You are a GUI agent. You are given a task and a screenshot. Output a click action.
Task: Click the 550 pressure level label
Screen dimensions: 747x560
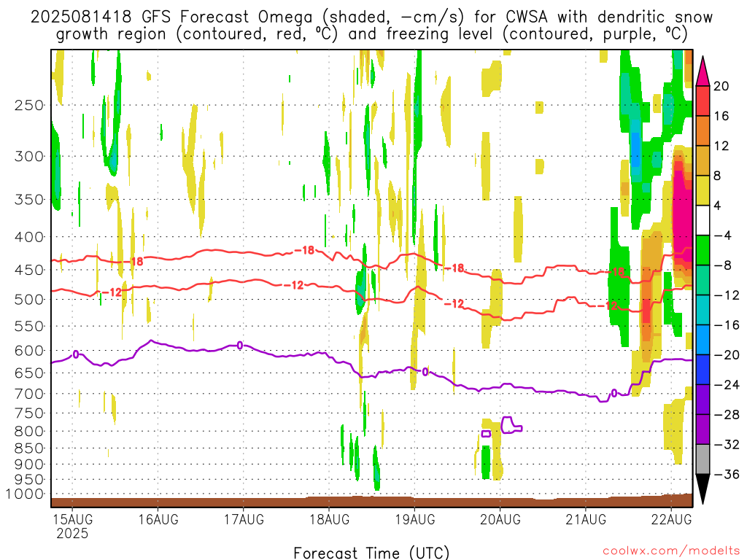(x=29, y=326)
